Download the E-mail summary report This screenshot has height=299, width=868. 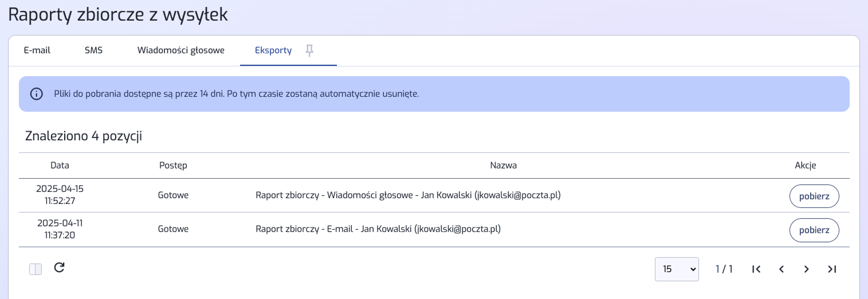coord(814,230)
